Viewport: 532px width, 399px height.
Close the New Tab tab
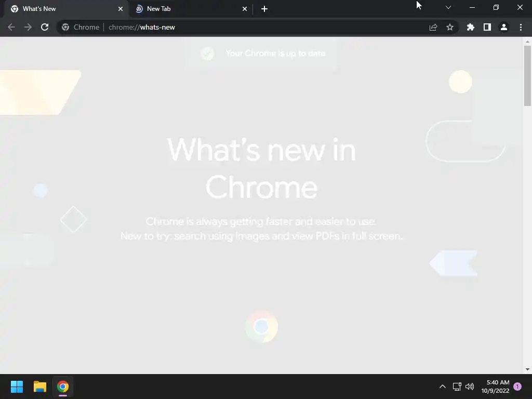pos(245,9)
